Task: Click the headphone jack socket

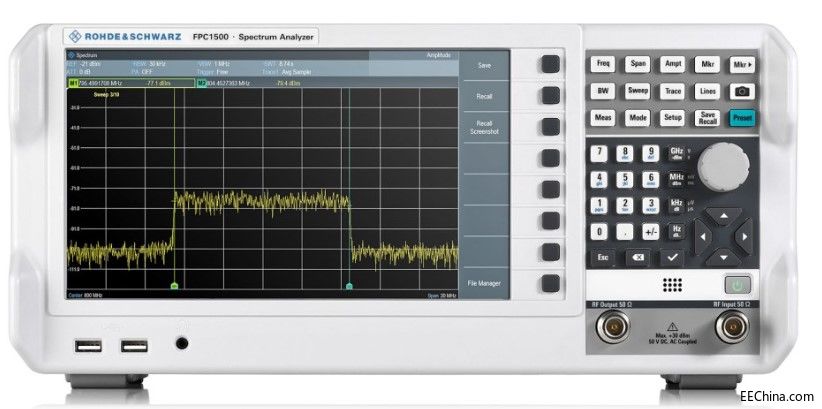Action: tap(182, 343)
